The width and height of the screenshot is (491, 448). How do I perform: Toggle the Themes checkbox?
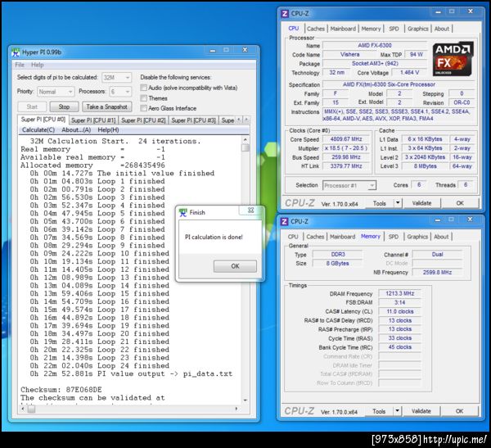[x=143, y=98]
